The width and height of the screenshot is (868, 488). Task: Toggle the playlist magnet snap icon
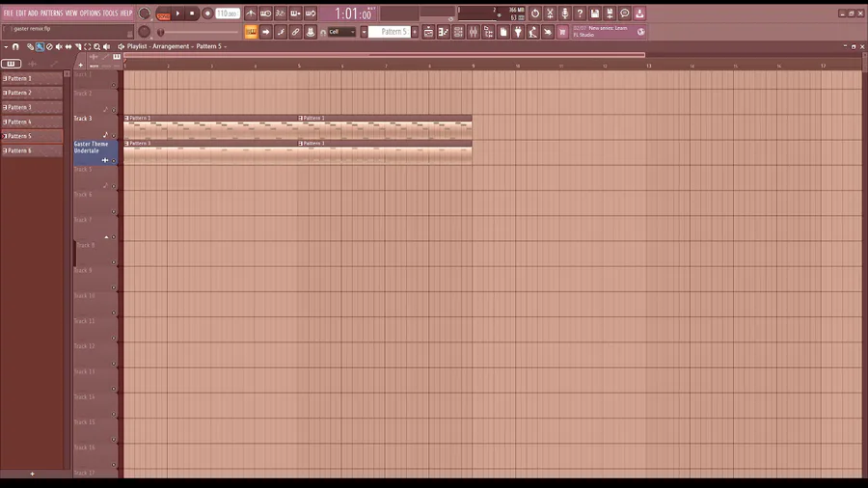[15, 47]
